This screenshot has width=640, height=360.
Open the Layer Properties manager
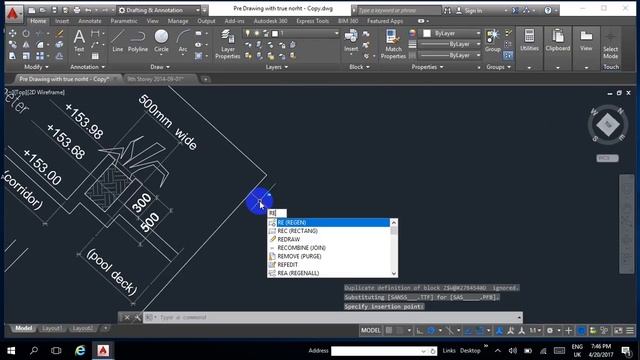point(227,44)
